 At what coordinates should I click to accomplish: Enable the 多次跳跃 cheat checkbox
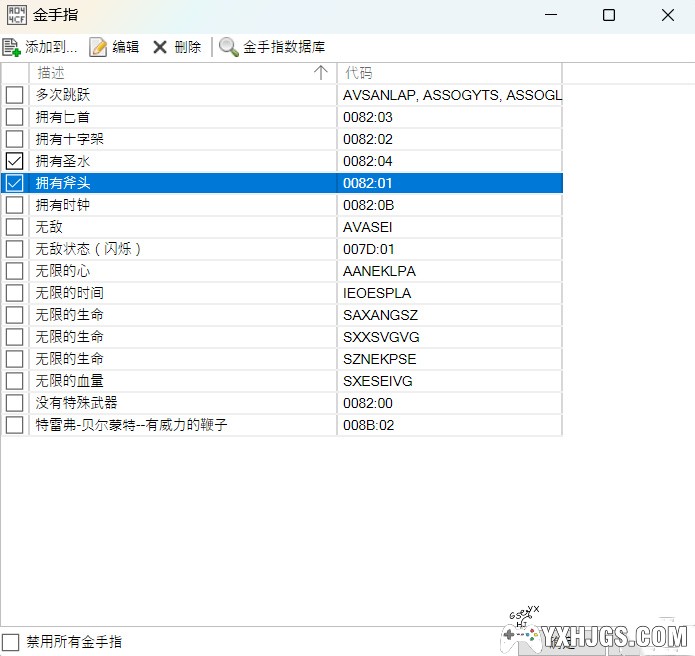tap(15, 95)
